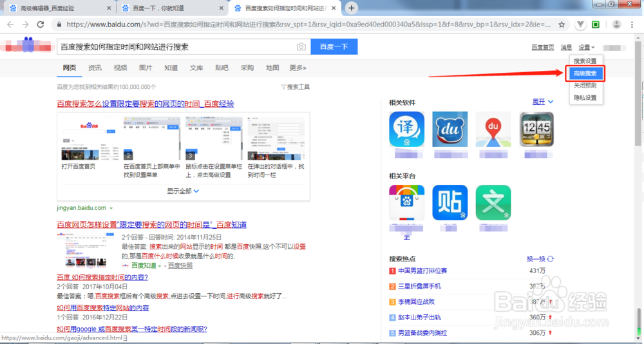Open result 百度搜索怎么设置限定要搜索的网页的时间
644x344 pixels.
[146, 104]
